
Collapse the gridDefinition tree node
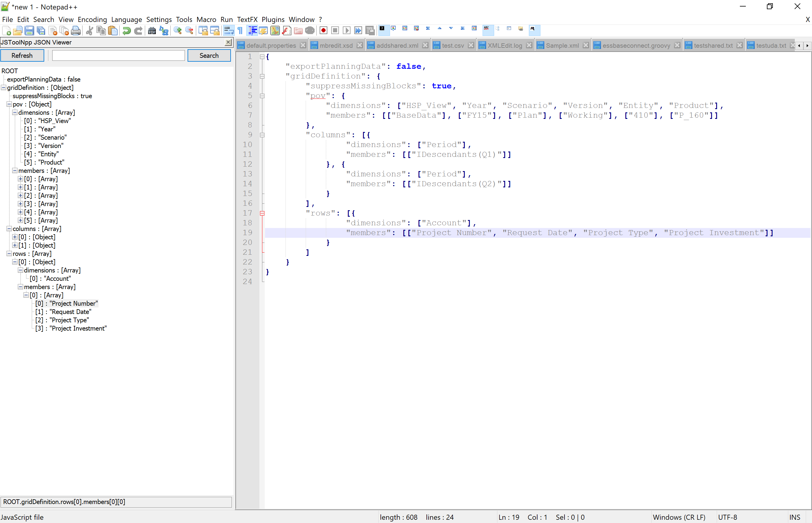[x=3, y=87]
